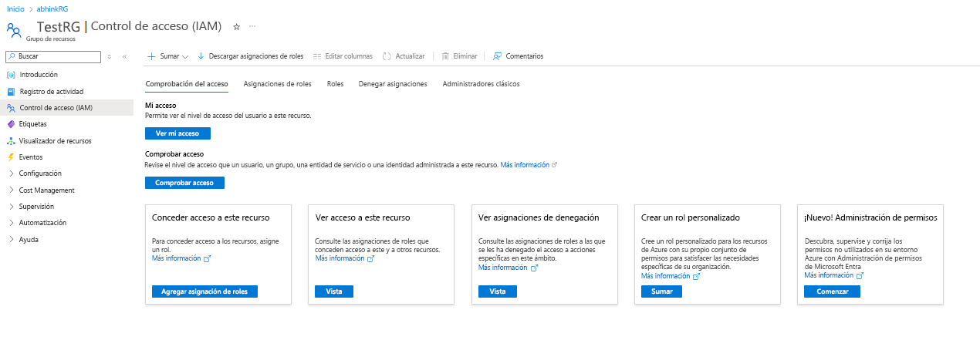
Task: Click the Visualizador de recursos icon
Action: pyautogui.click(x=11, y=141)
